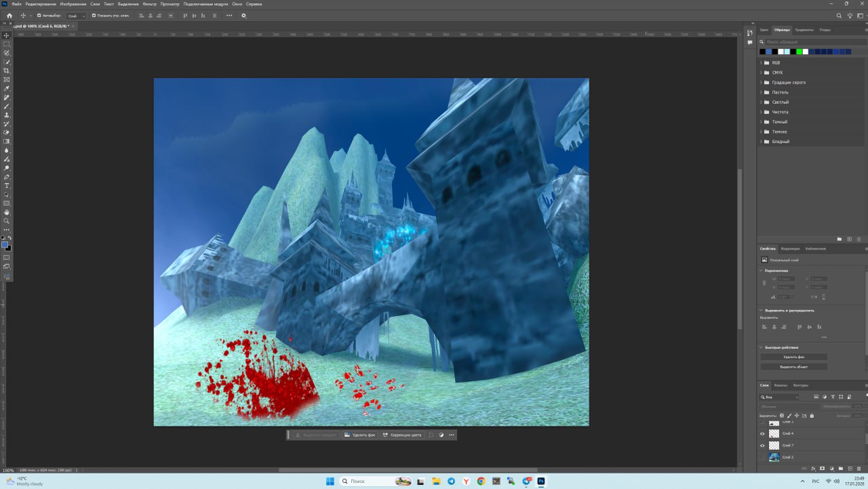Screen dimensions: 868x489
Task: Click the delete layer trash icon
Action: click(x=859, y=468)
